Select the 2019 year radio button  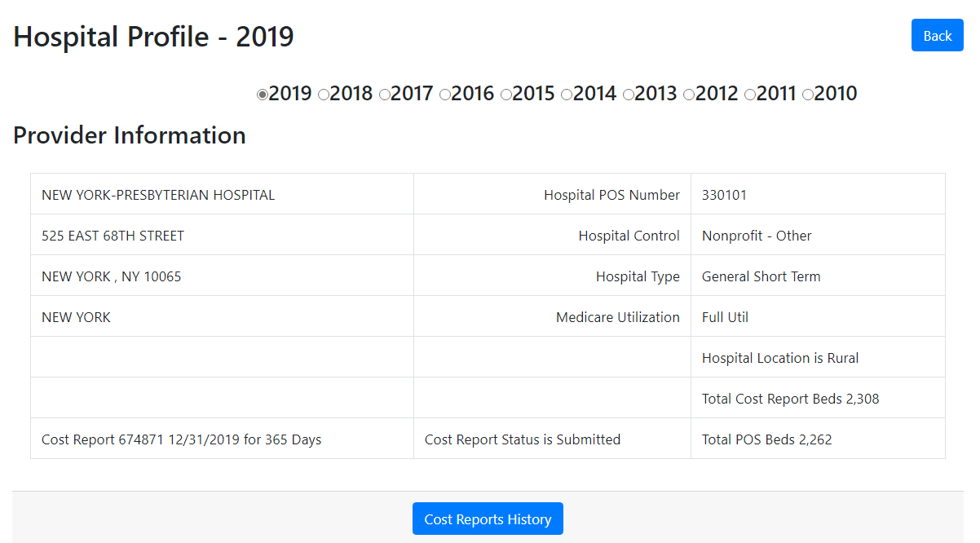point(263,95)
